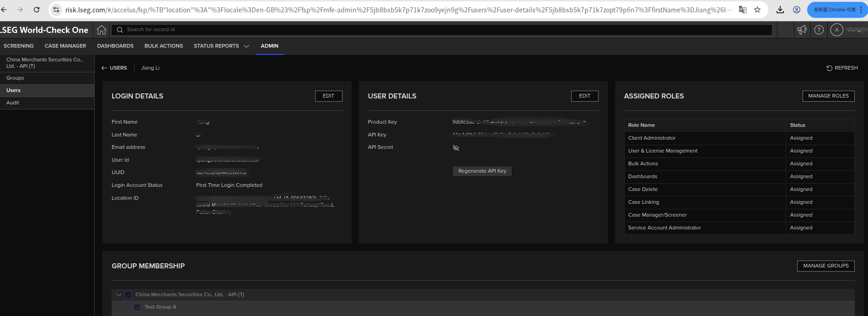The height and width of the screenshot is (316, 868).
Task: Open the help question mark icon
Action: coord(819,30)
